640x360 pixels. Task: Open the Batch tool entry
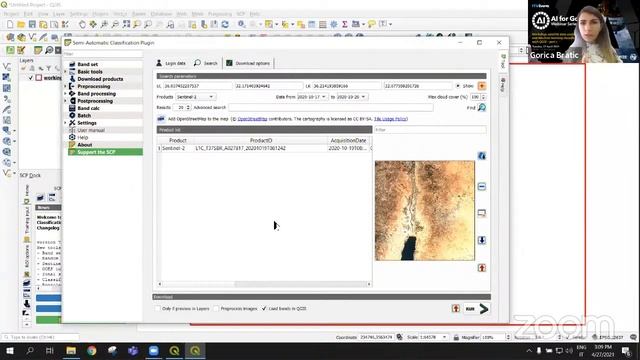tap(84, 116)
